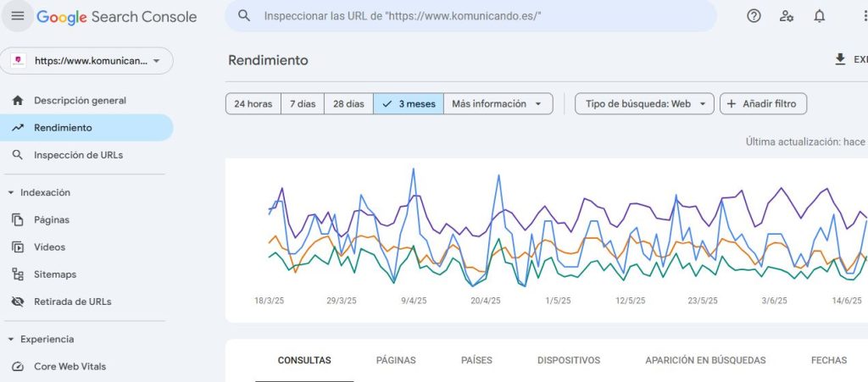Screen dimensions: 868x382
Task: Click the Vídeos play icon
Action: click(18, 247)
